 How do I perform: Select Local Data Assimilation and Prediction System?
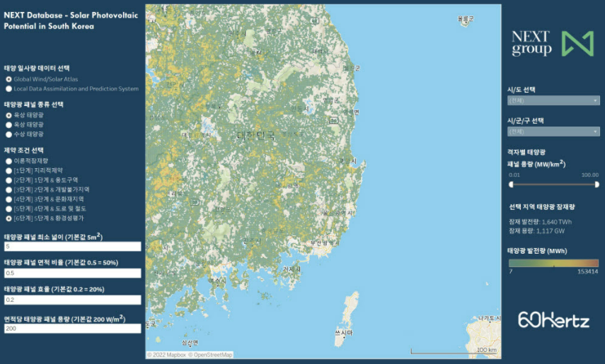coord(8,89)
